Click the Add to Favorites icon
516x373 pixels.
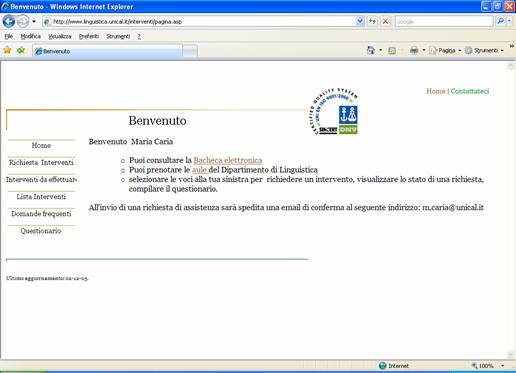21,50
